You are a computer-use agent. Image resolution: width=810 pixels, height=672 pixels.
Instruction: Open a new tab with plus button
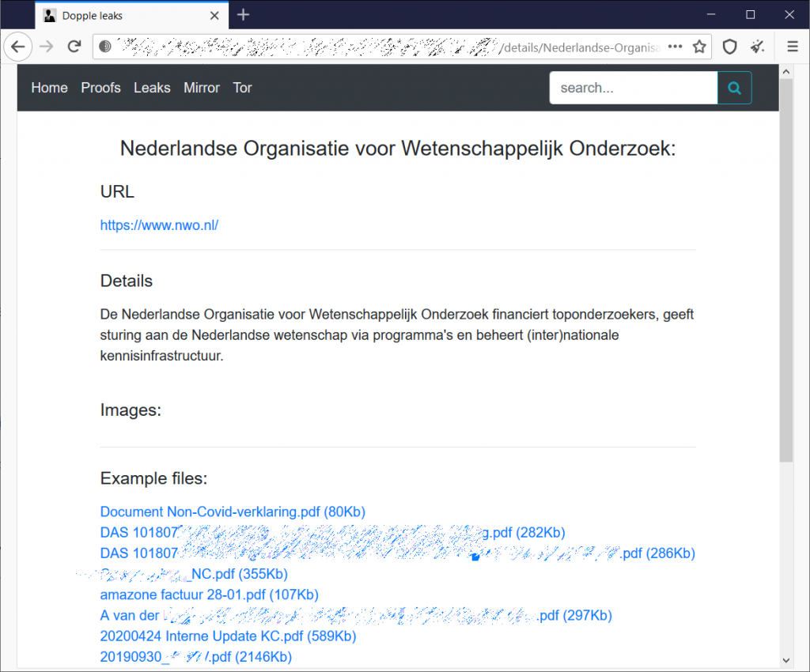point(244,15)
